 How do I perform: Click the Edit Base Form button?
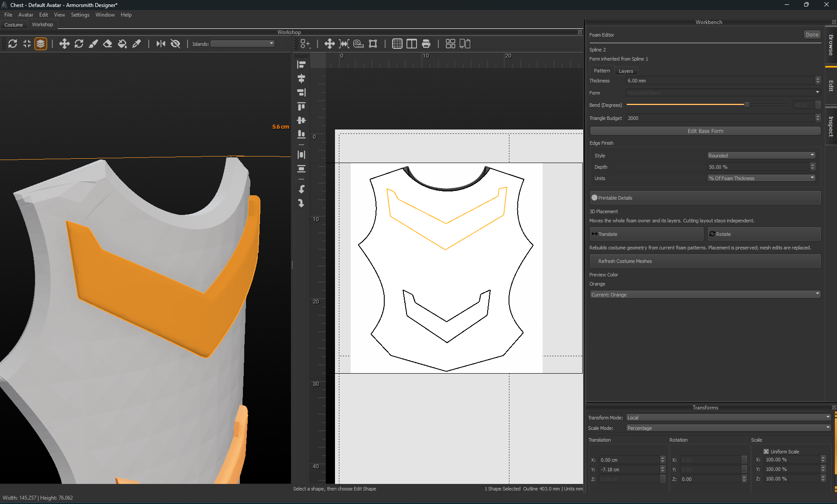click(x=705, y=131)
